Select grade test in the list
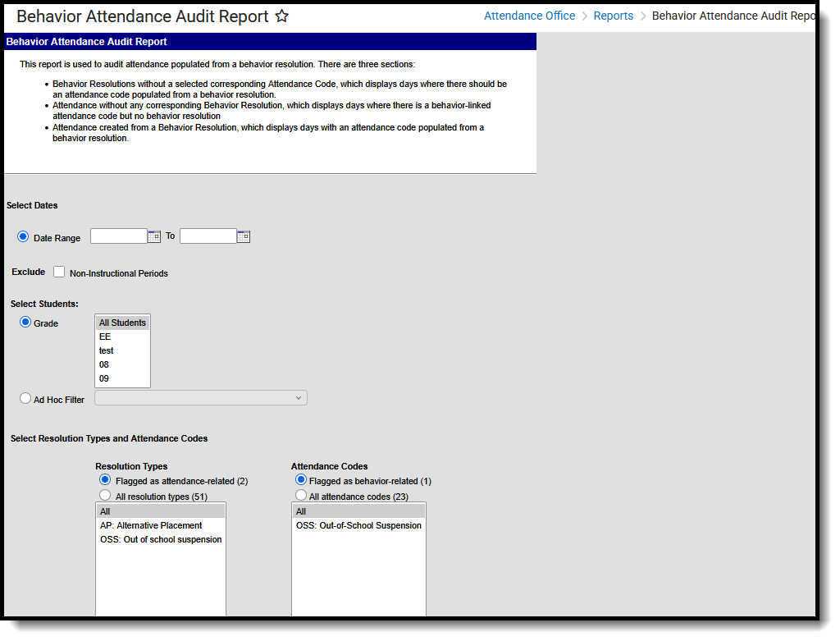The width and height of the screenshot is (840, 641). pyautogui.click(x=123, y=350)
